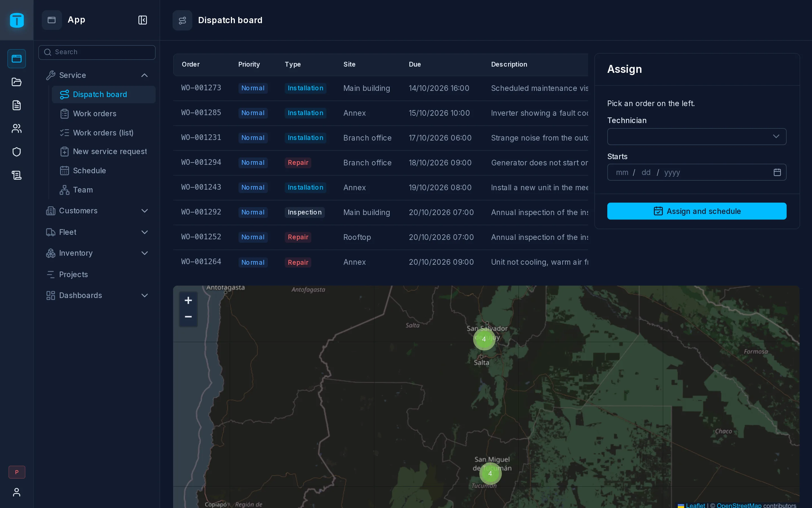Zoom in on the map
The image size is (812, 508).
point(188,300)
